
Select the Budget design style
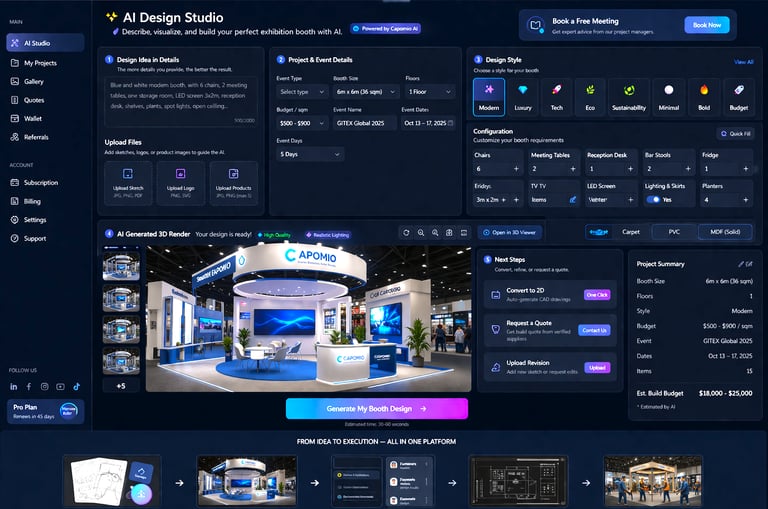(x=739, y=97)
